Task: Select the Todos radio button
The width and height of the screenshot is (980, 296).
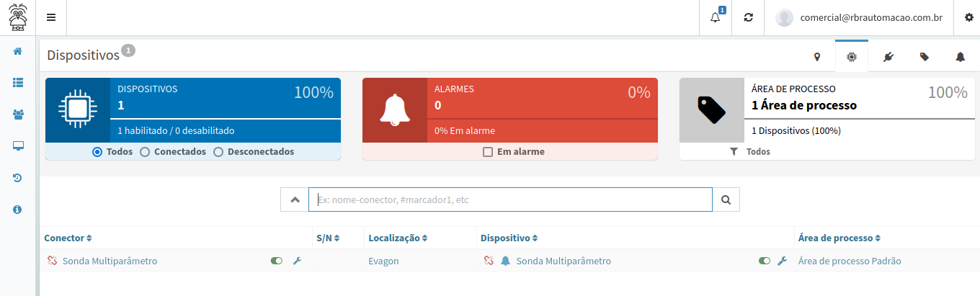Action: 97,152
